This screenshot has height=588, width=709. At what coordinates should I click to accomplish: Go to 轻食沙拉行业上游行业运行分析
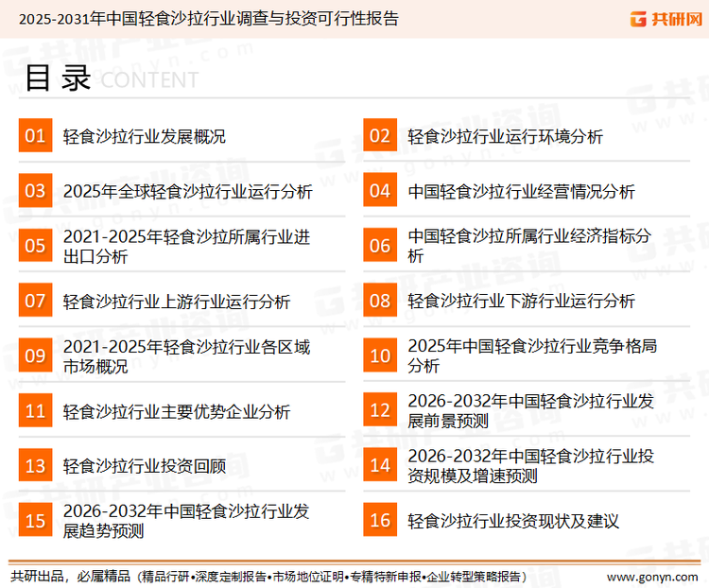click(x=177, y=302)
